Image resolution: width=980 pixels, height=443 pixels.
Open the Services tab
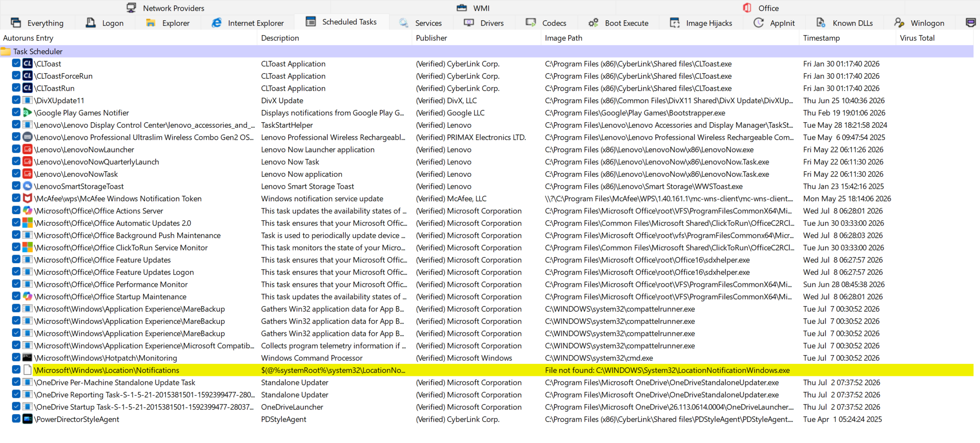[421, 23]
